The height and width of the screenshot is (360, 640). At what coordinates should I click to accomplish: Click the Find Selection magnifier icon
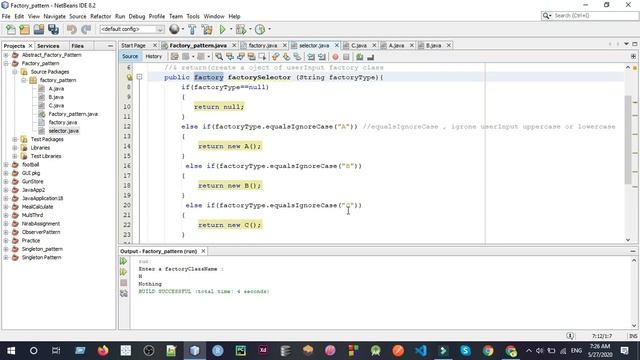pos(219,57)
